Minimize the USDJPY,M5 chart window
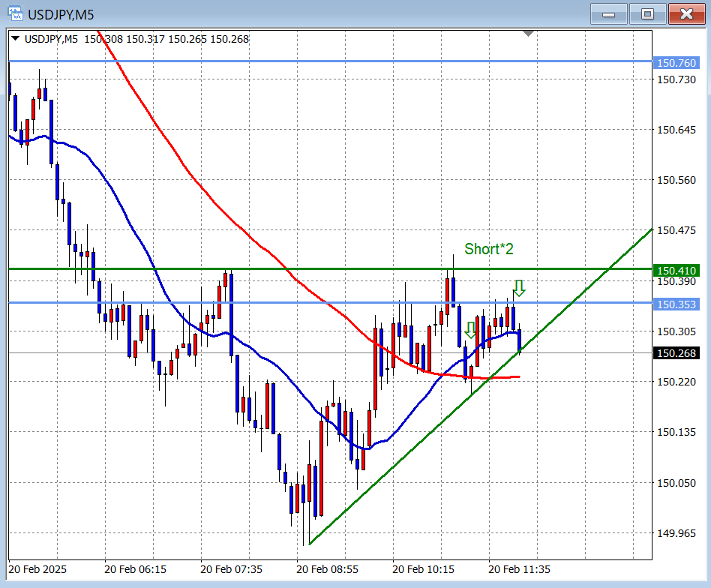 (609, 13)
